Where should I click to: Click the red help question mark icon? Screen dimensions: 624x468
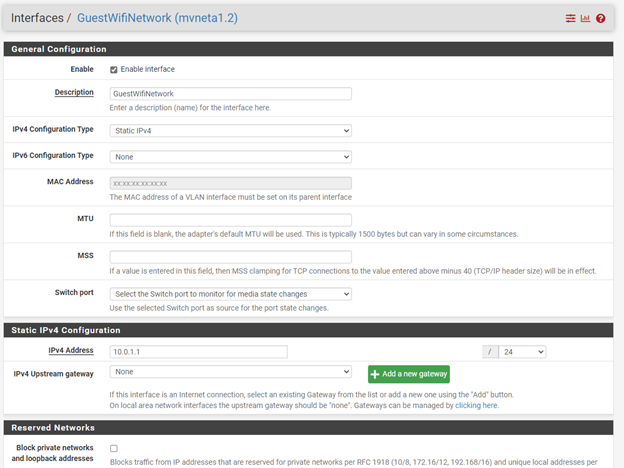pos(601,18)
